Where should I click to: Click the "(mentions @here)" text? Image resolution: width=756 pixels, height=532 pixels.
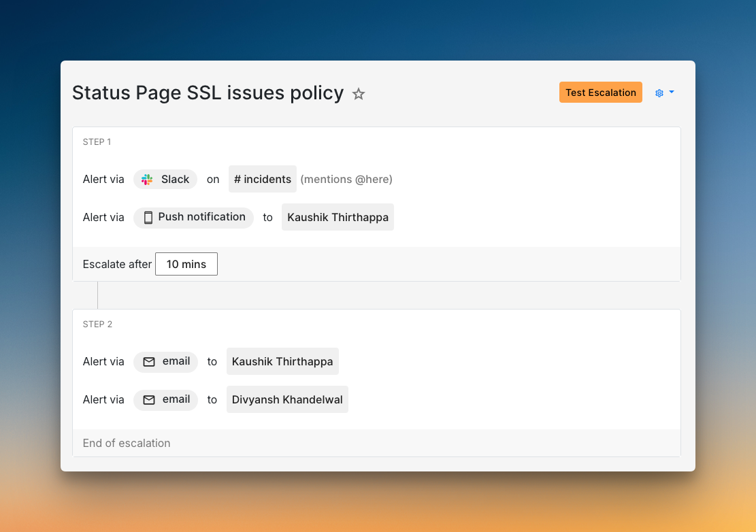click(x=346, y=179)
